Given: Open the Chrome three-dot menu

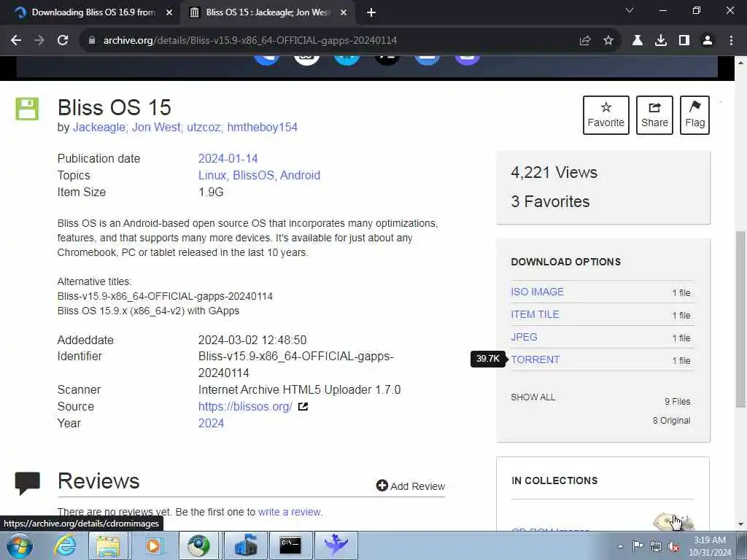Looking at the screenshot, I should coord(731,41).
